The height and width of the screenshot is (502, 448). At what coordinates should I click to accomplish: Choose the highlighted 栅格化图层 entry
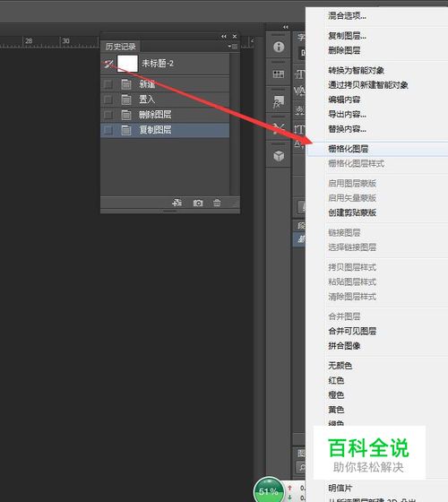377,149
